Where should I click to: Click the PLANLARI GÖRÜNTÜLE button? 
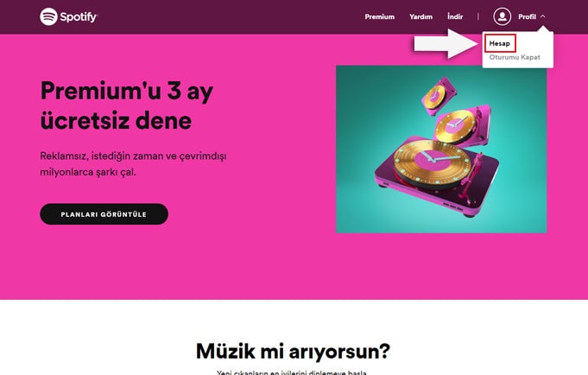click(104, 214)
